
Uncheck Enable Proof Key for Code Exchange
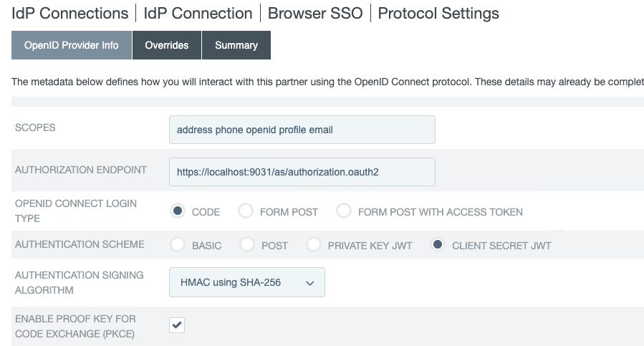tap(177, 325)
